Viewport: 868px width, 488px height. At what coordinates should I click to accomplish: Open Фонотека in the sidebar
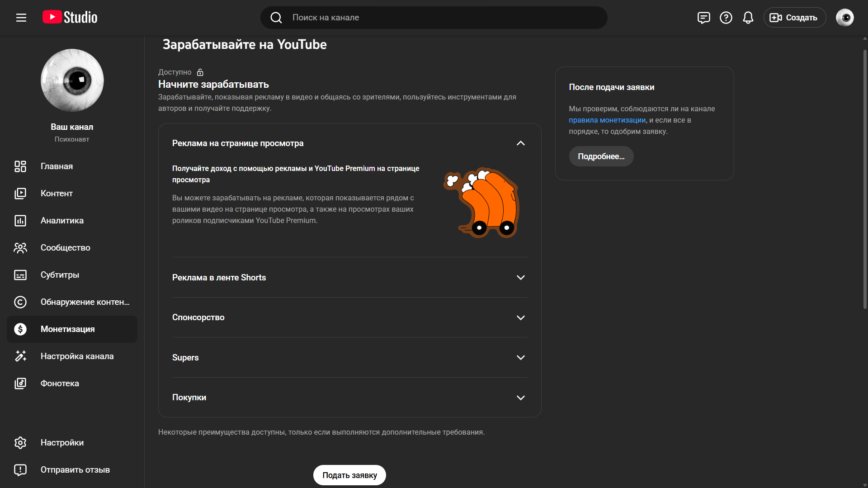point(72,384)
